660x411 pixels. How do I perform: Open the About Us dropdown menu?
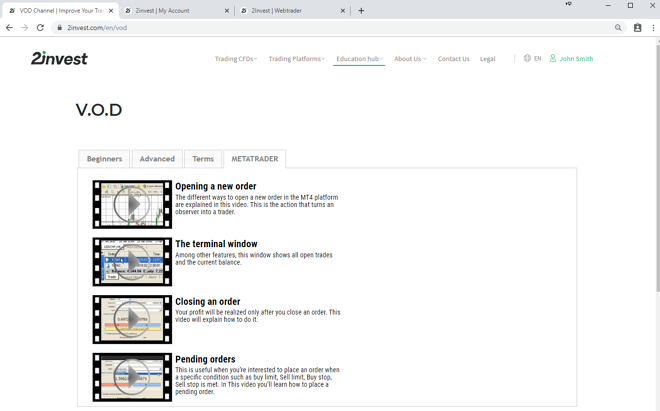(409, 59)
